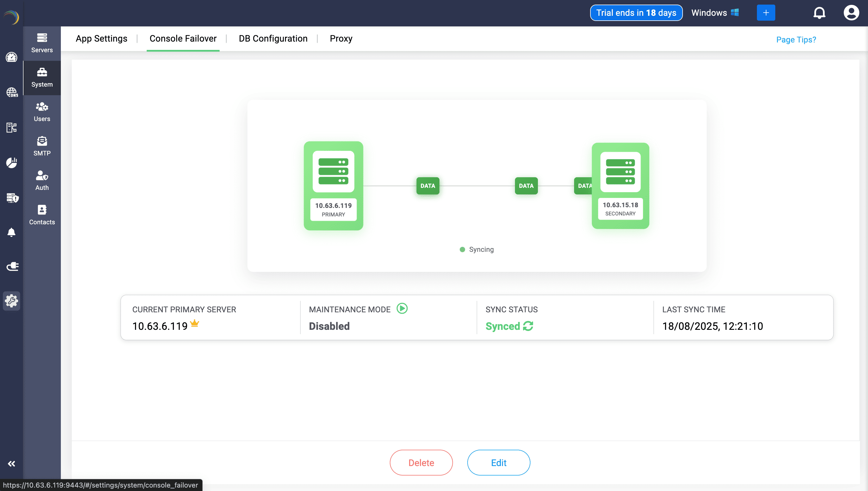Open the dashboard gauge icon in left rail
Image resolution: width=868 pixels, height=491 pixels.
(11, 57)
